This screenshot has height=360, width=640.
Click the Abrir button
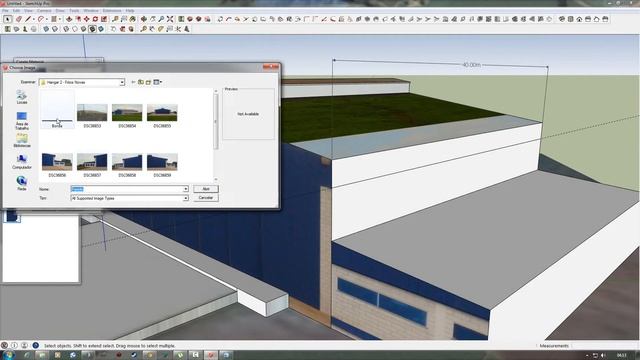[x=206, y=189]
